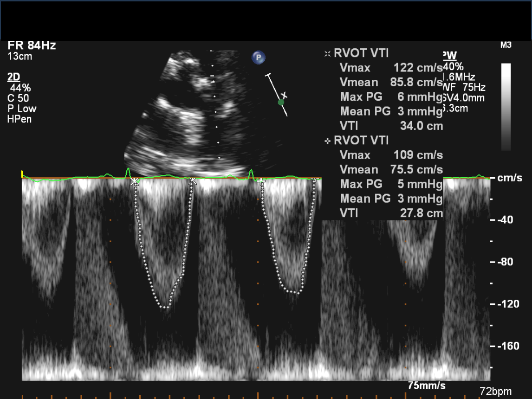532x399 pixels.
Task: Click the X marker on the Doppler cursor line
Action: pos(284,96)
